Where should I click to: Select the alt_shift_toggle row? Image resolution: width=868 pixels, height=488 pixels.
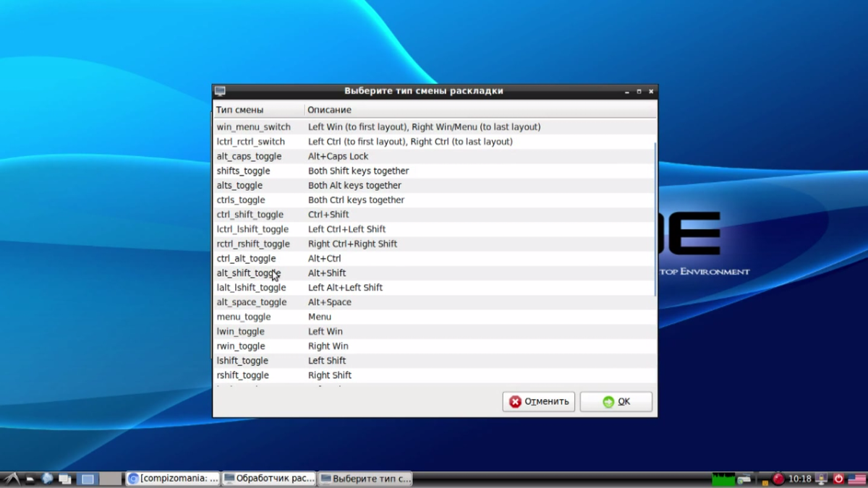click(x=434, y=273)
